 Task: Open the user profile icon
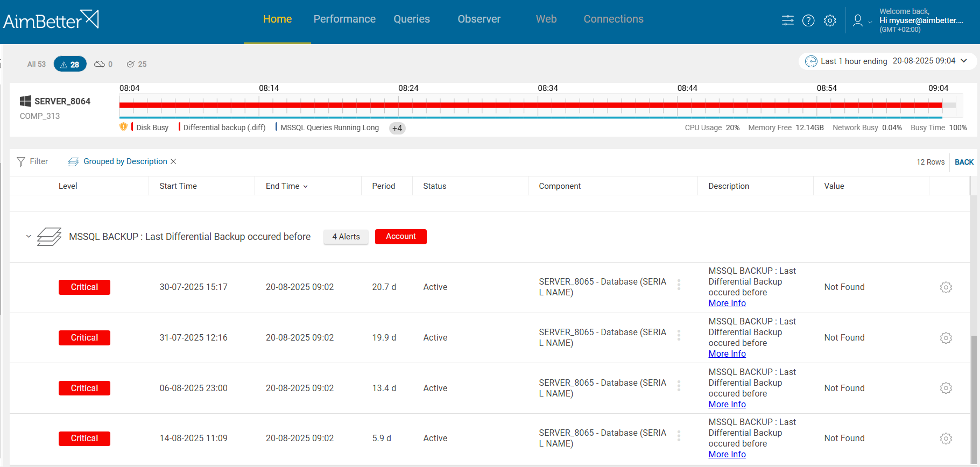(858, 20)
